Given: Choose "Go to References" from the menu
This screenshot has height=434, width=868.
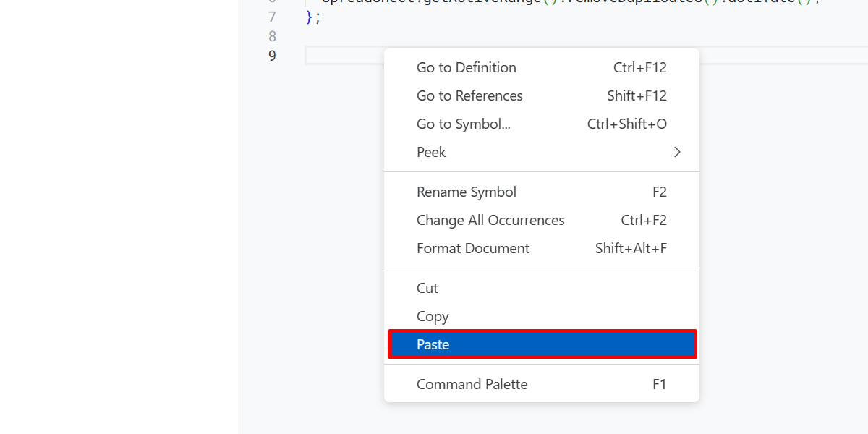Looking at the screenshot, I should coord(469,95).
